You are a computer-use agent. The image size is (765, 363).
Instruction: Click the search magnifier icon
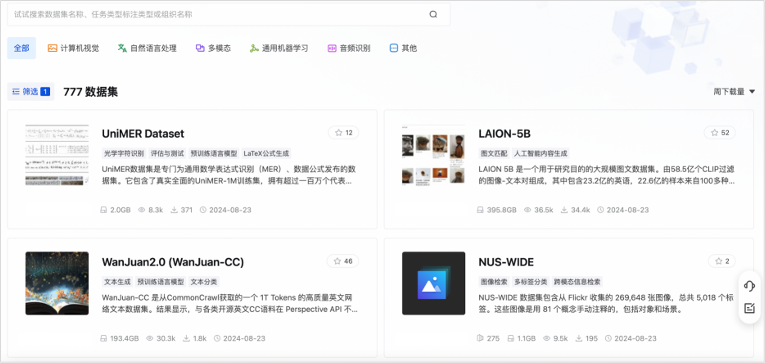[x=433, y=14]
